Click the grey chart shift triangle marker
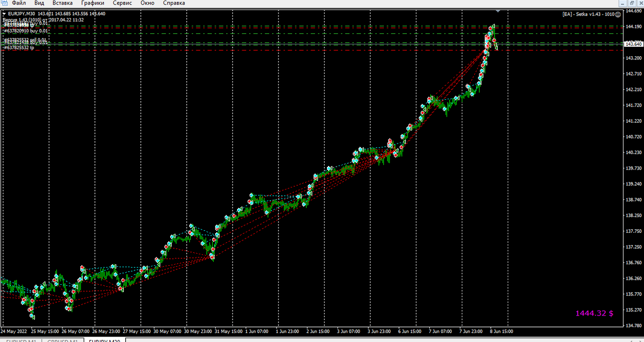This screenshot has width=644, height=342. 498,10
